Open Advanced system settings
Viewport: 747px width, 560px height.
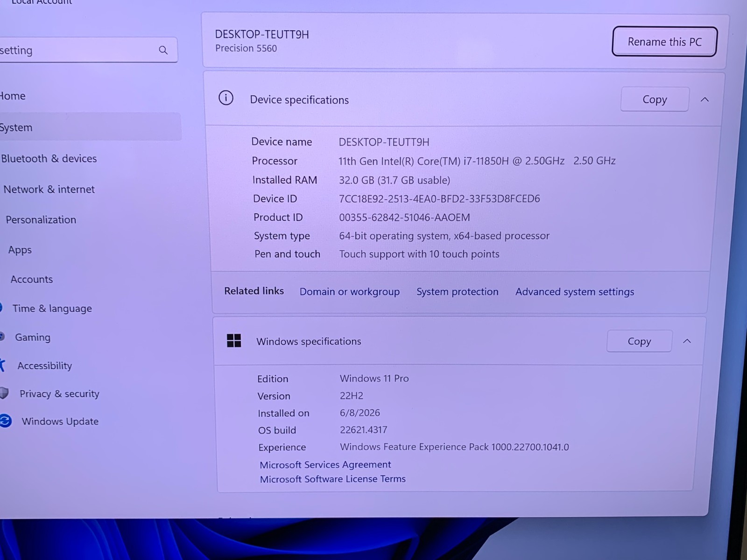click(x=575, y=292)
